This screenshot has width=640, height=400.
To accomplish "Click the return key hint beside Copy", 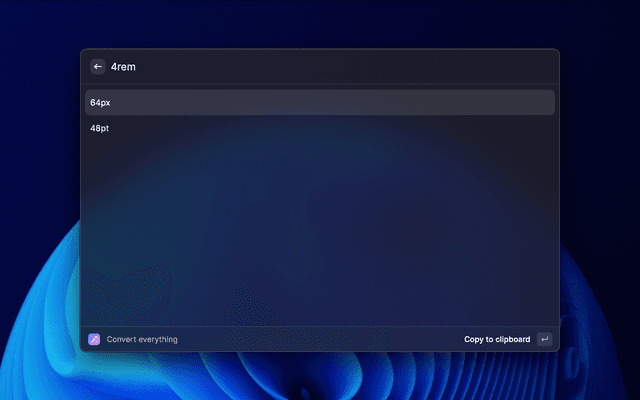I will coord(544,339).
